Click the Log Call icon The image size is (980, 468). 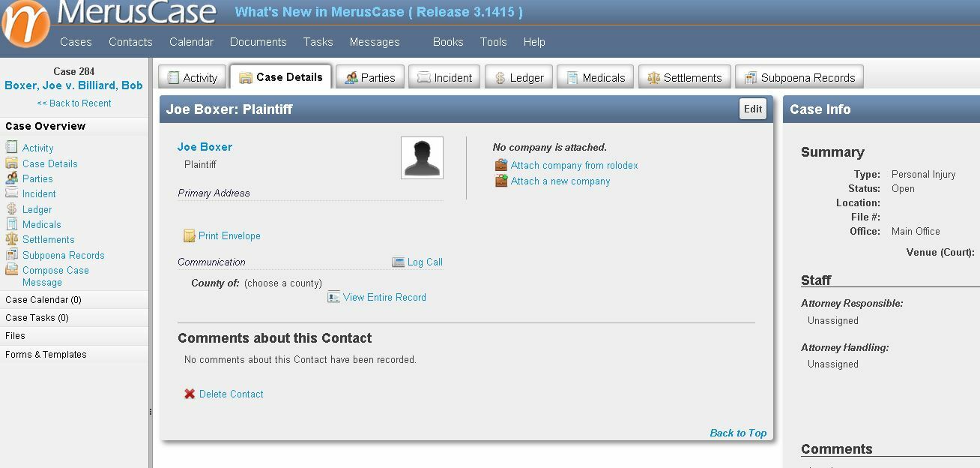pyautogui.click(x=398, y=262)
